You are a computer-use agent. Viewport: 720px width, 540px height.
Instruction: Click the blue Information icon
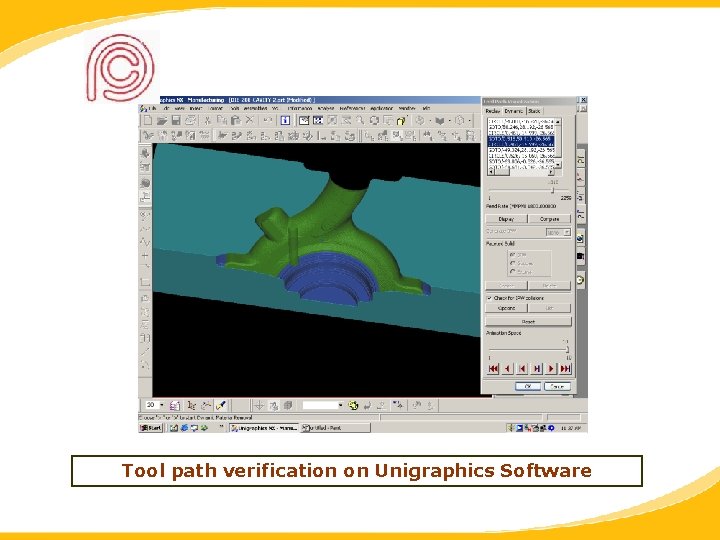pos(285,120)
